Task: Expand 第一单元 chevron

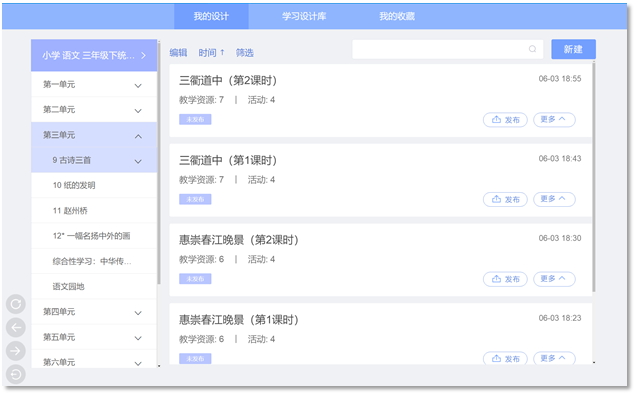Action: [138, 86]
